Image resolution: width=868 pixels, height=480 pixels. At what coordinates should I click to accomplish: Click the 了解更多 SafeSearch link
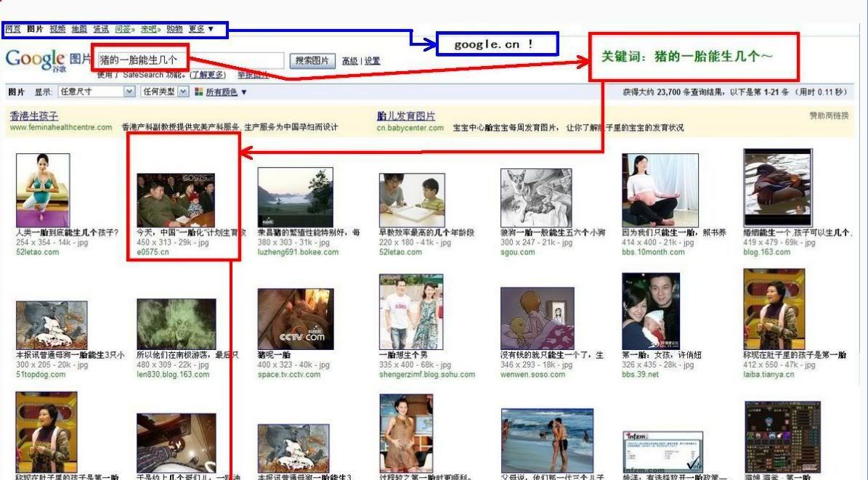coord(207,75)
